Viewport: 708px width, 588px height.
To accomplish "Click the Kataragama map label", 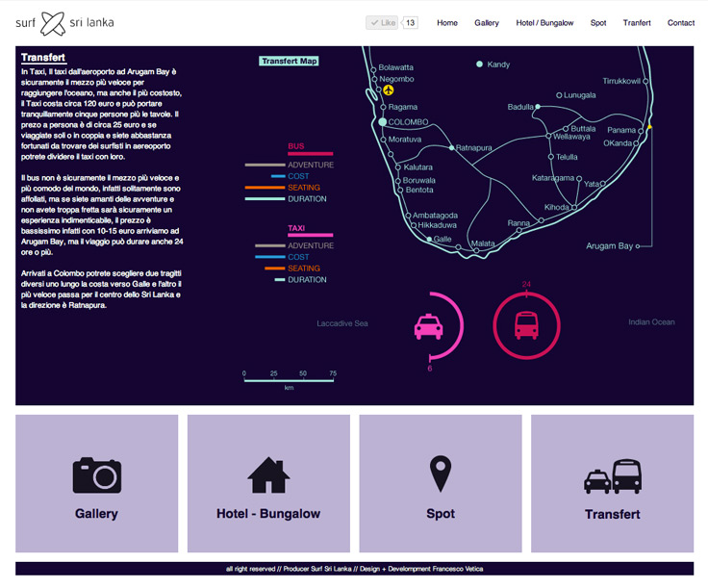I will pos(553,178).
